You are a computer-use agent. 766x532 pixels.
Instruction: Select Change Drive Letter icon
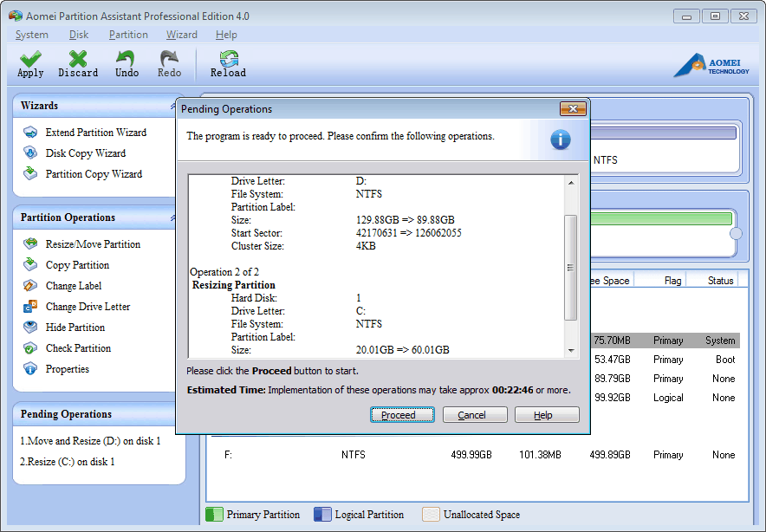coord(30,307)
